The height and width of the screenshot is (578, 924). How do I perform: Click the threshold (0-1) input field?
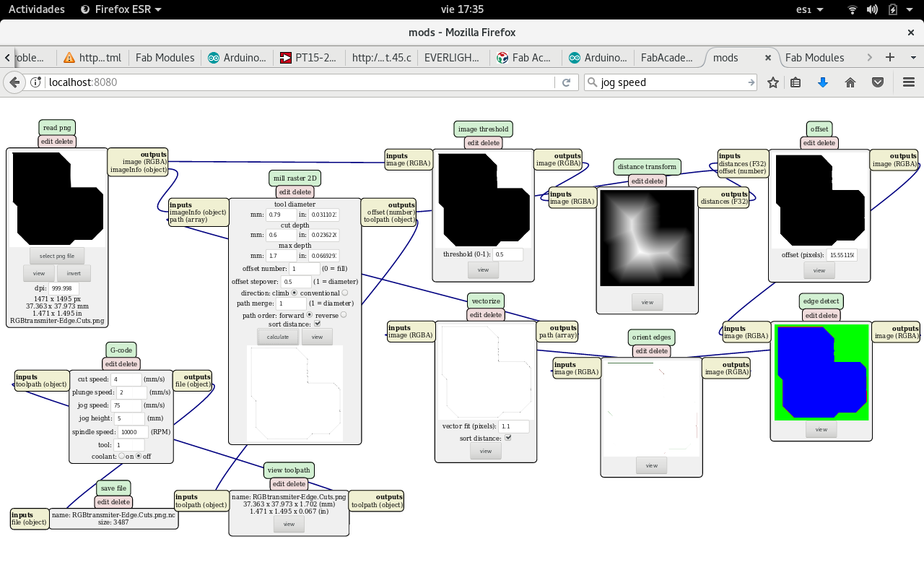508,254
